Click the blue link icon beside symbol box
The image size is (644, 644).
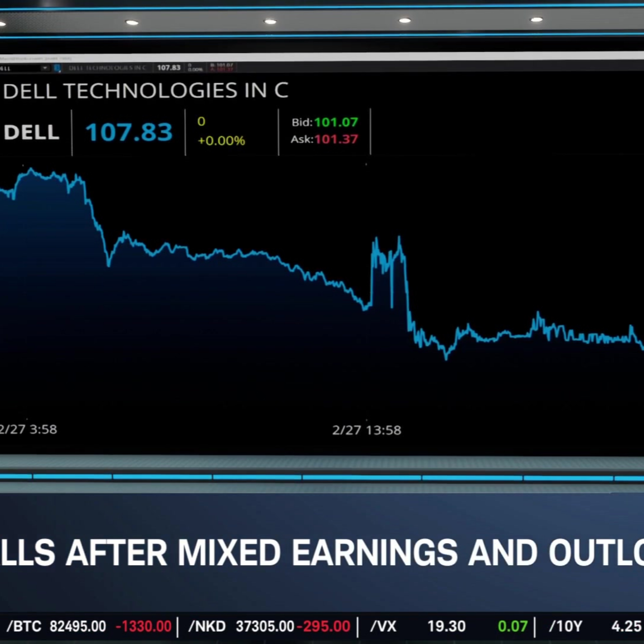(x=57, y=68)
